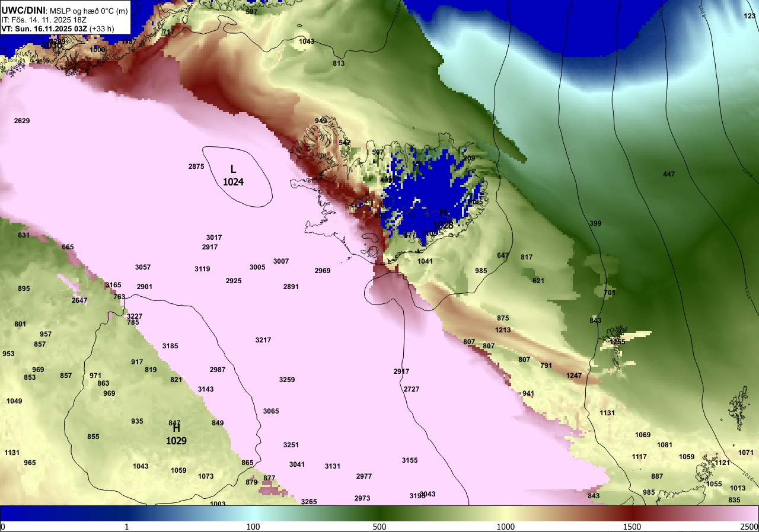Image resolution: width=759 pixels, height=532 pixels.
Task: Click the height value 2647
Action: (x=79, y=300)
